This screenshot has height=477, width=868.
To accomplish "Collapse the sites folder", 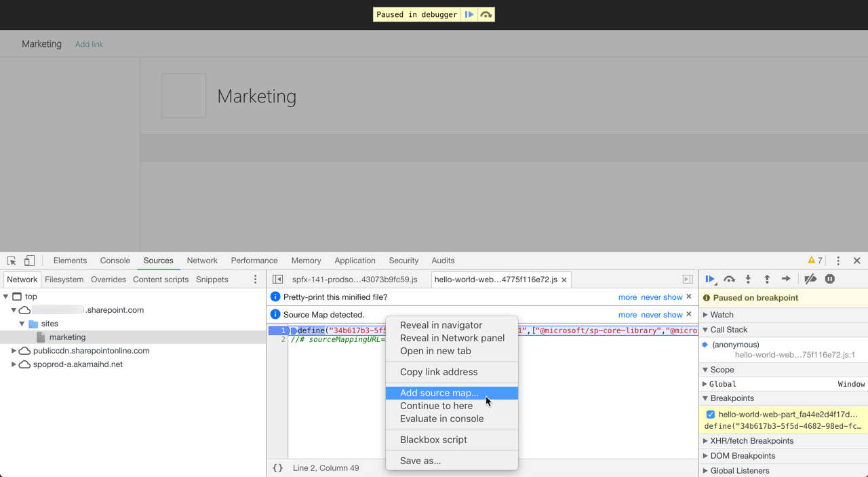I will tap(22, 324).
